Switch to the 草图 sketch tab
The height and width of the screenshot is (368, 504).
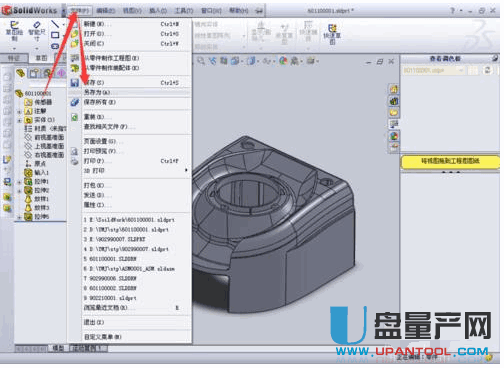tap(41, 58)
